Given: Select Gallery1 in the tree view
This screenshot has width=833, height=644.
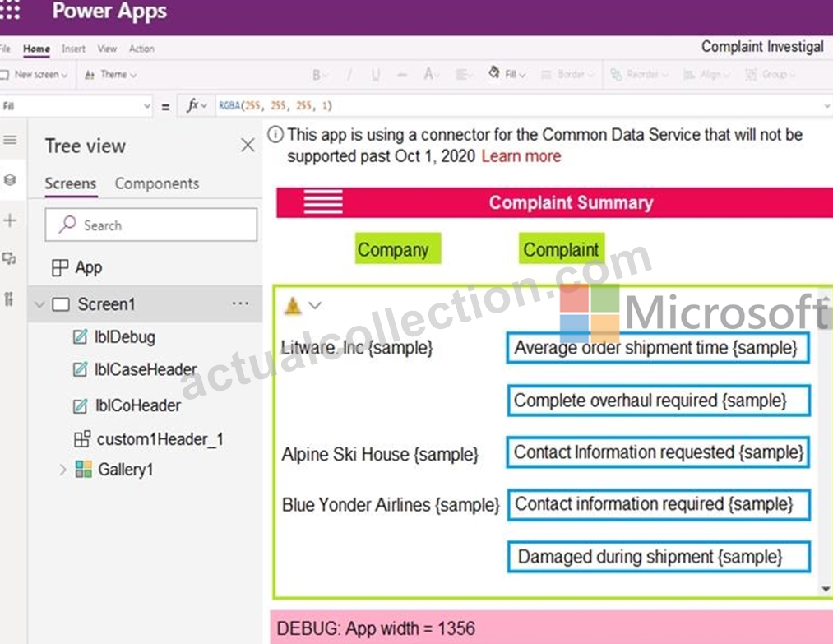Looking at the screenshot, I should [125, 470].
